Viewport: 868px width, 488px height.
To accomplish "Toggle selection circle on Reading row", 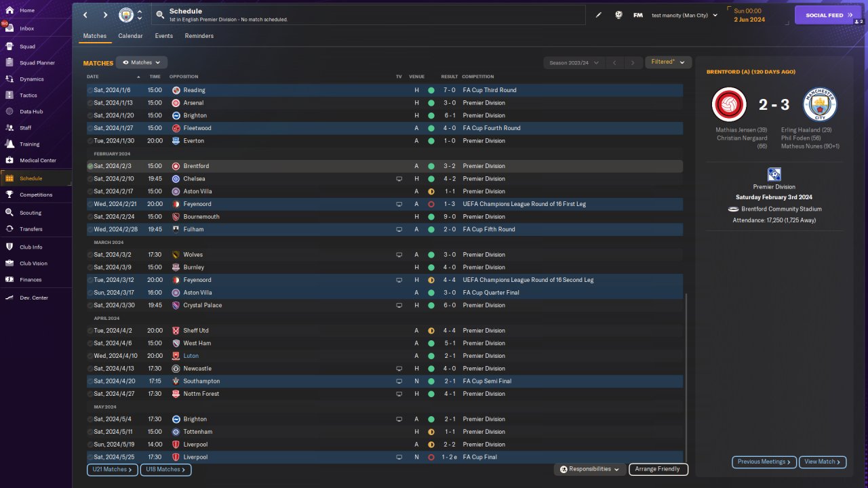I will point(90,90).
